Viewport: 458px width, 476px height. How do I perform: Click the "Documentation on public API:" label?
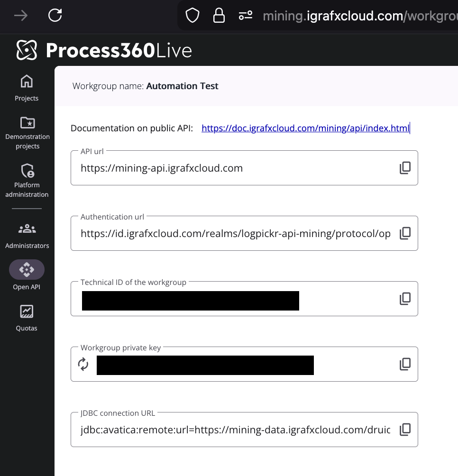(132, 128)
